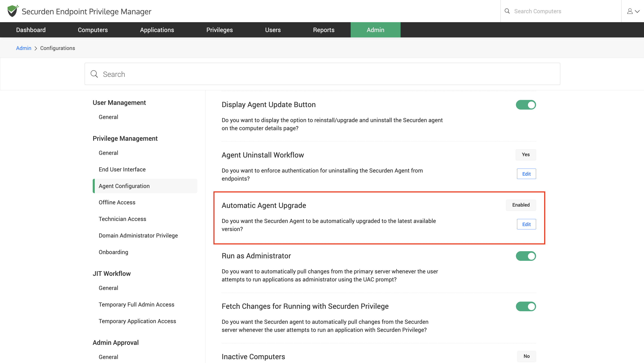Image resolution: width=644 pixels, height=363 pixels.
Task: Disable the Run as Administrator toggle
Action: (526, 256)
